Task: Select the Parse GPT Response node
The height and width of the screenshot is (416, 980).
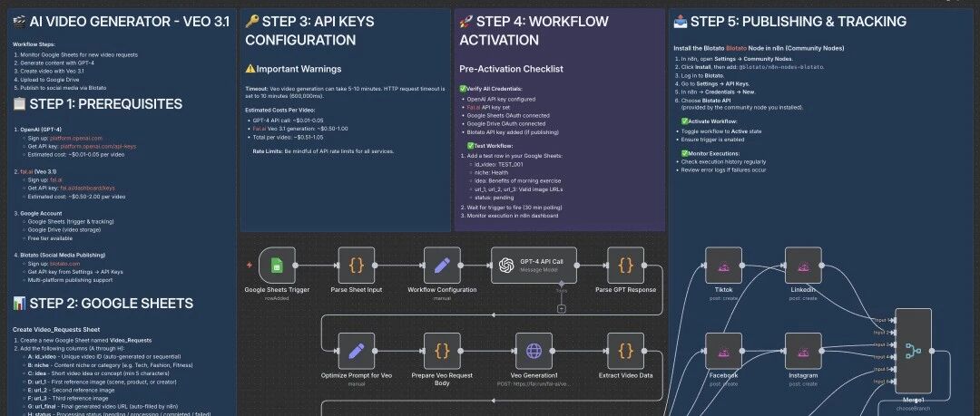Action: (625, 266)
